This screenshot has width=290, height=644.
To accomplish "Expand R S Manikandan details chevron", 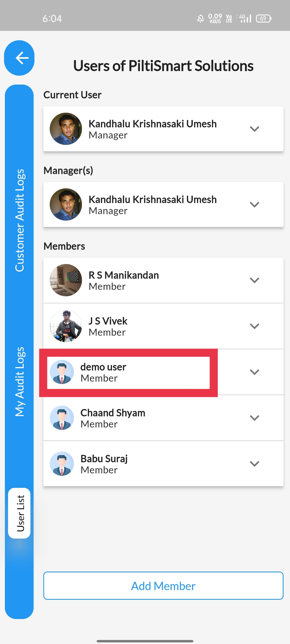I will (x=254, y=280).
